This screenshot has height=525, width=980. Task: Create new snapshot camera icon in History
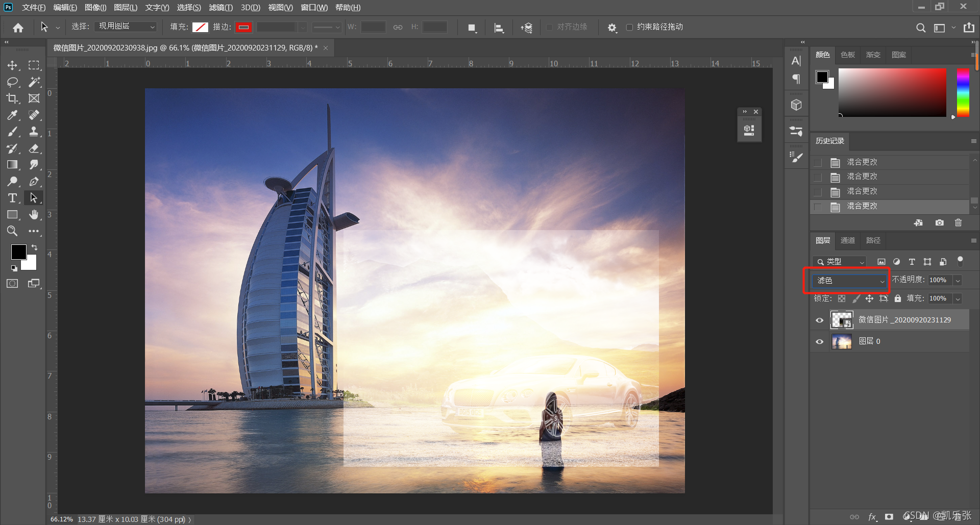(x=939, y=222)
